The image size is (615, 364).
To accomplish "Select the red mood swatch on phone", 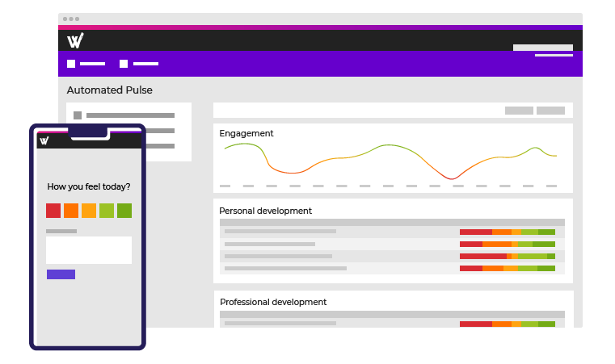I will pyautogui.click(x=53, y=211).
